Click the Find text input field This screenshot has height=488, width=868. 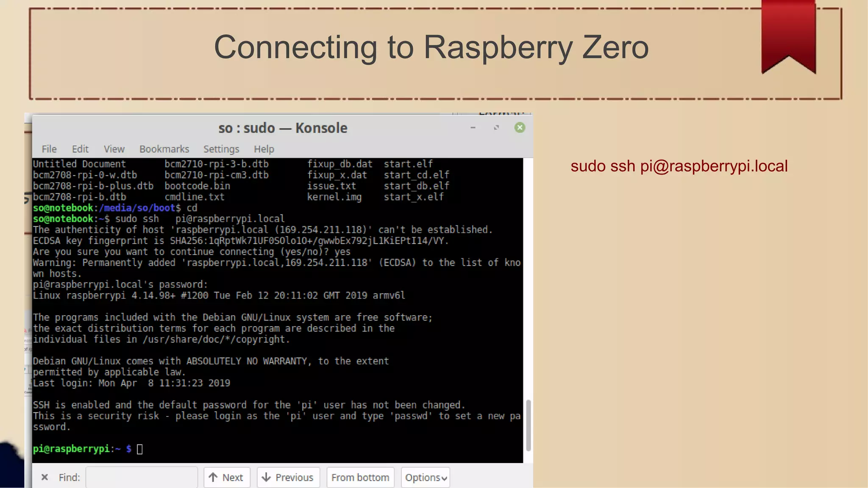[x=142, y=477]
